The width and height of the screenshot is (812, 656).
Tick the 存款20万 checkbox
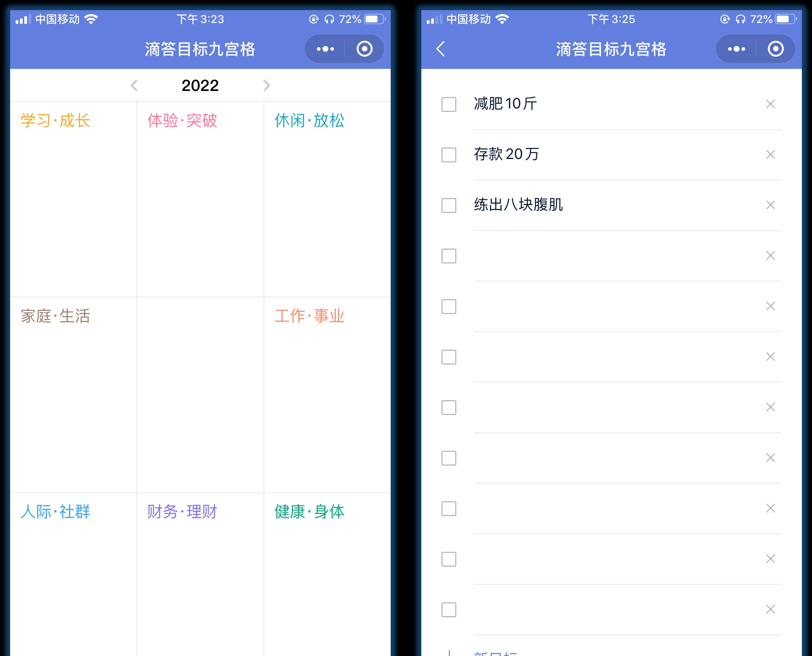point(449,155)
